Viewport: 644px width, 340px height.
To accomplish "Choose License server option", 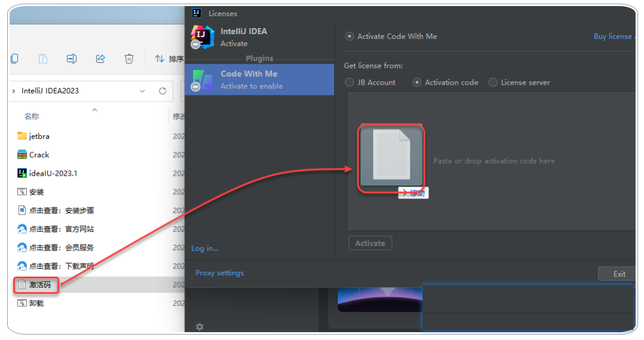I will coord(493,82).
